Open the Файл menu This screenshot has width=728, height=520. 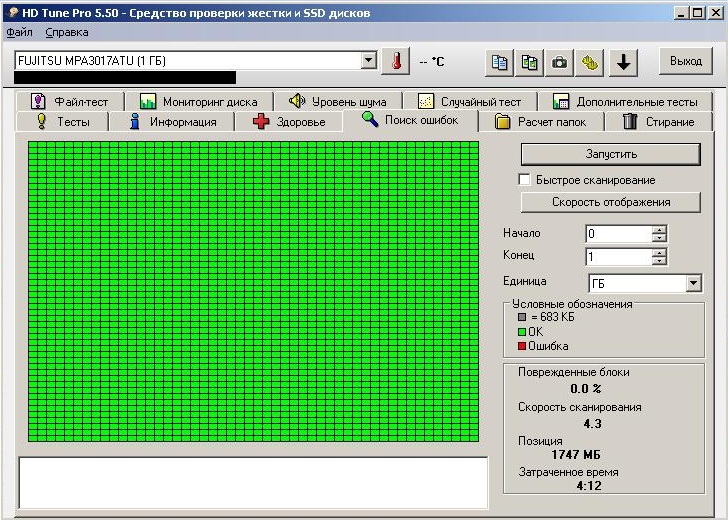click(20, 32)
